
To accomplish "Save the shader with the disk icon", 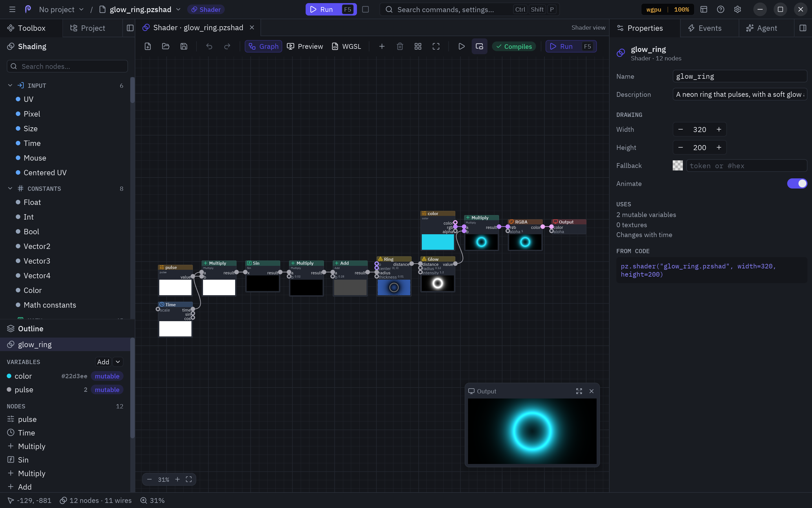I will click(x=184, y=46).
